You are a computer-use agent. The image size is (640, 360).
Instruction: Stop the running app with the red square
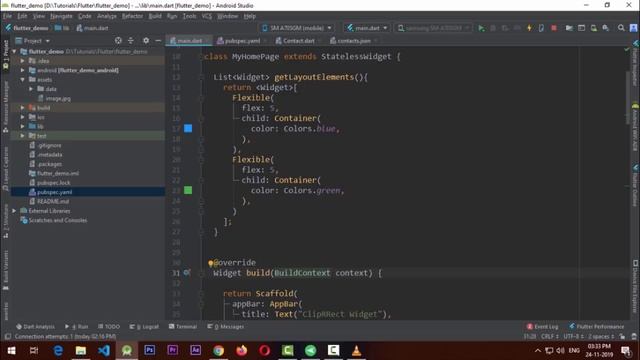[553, 28]
